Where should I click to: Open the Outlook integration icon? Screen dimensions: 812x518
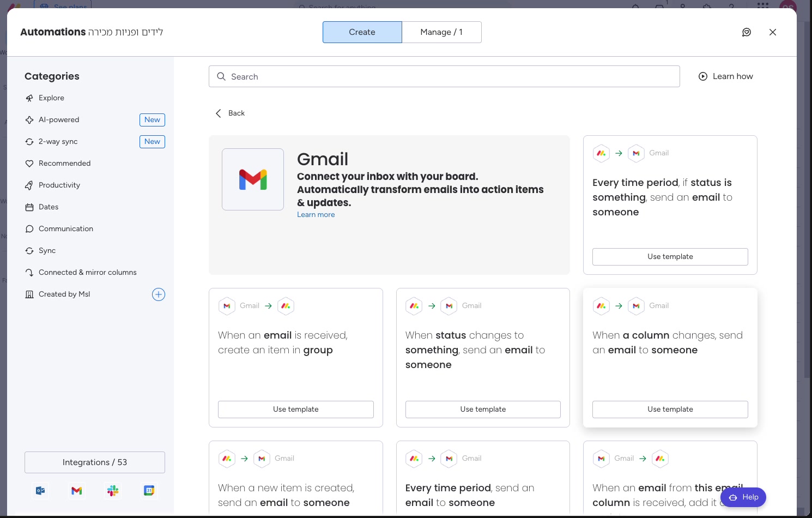40,491
